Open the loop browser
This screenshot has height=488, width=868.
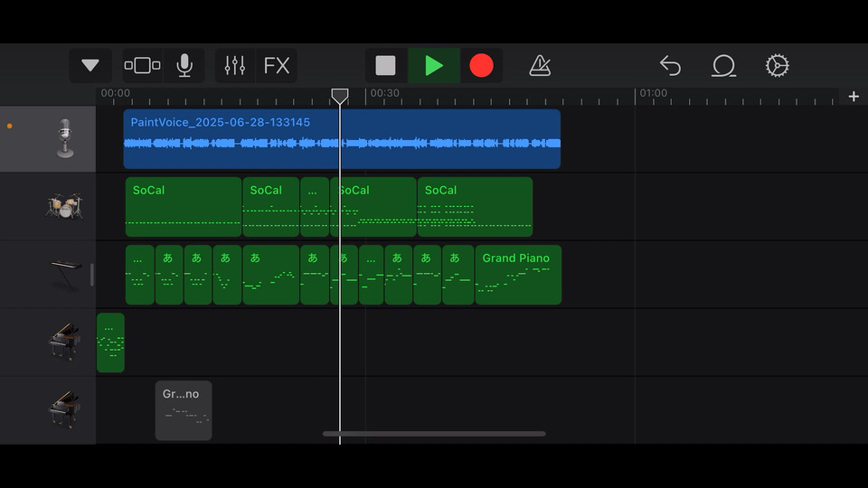point(723,66)
